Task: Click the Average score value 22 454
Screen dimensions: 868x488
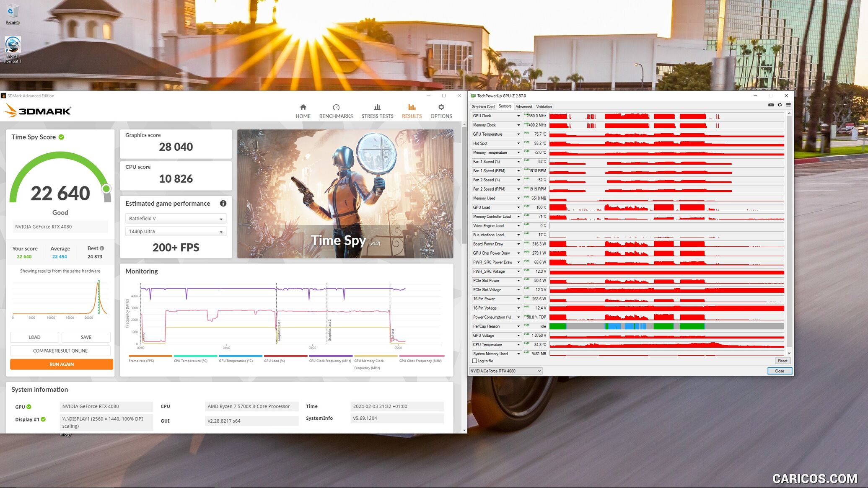Action: [60, 257]
